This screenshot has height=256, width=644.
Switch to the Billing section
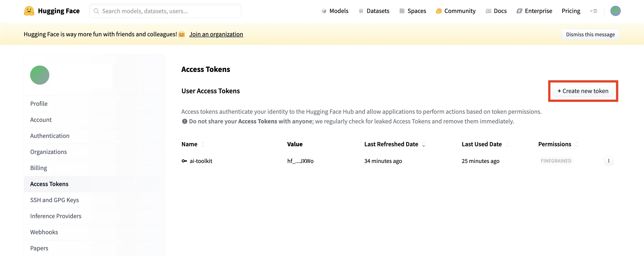[x=39, y=168]
